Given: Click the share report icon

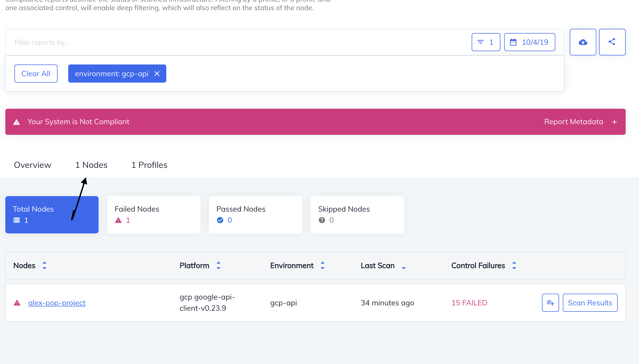Looking at the screenshot, I should pyautogui.click(x=612, y=42).
